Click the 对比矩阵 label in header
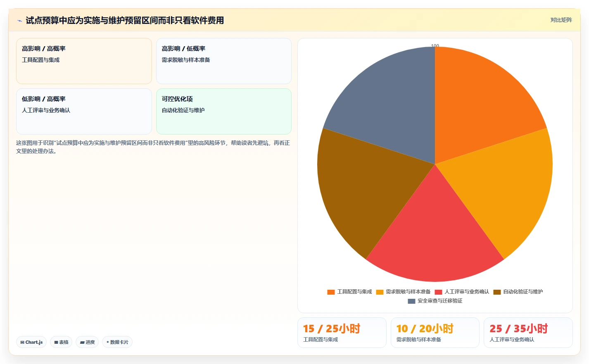This screenshot has height=364, width=589. point(561,20)
